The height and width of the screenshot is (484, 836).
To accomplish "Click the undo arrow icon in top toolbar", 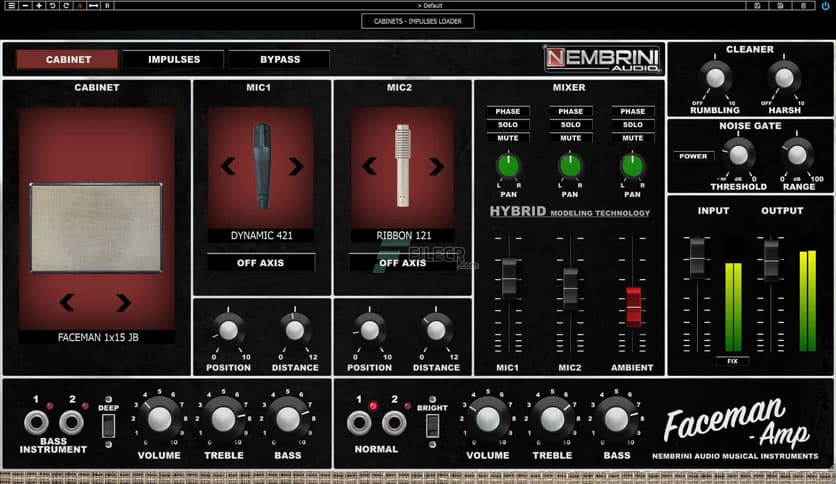I will 52,5.
